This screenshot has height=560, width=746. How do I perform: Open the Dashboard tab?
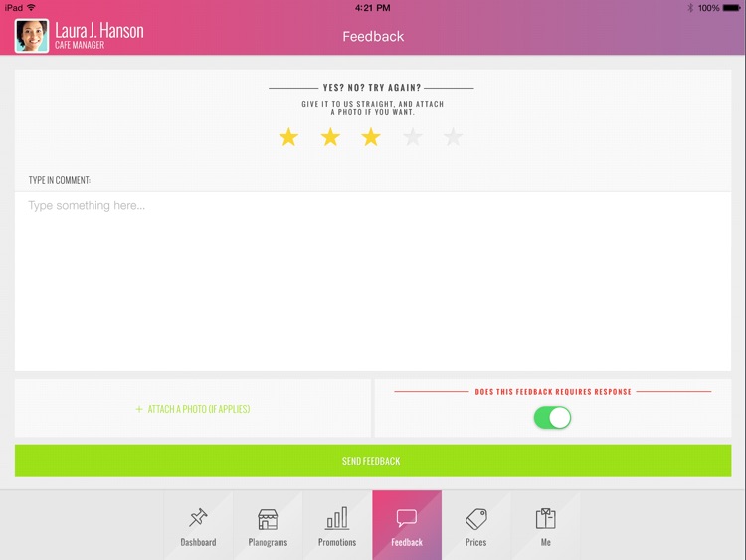[x=198, y=525]
